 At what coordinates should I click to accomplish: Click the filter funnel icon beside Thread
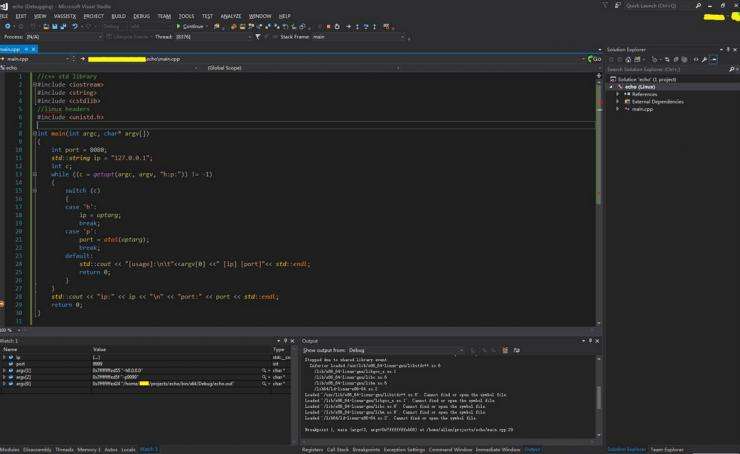point(258,37)
